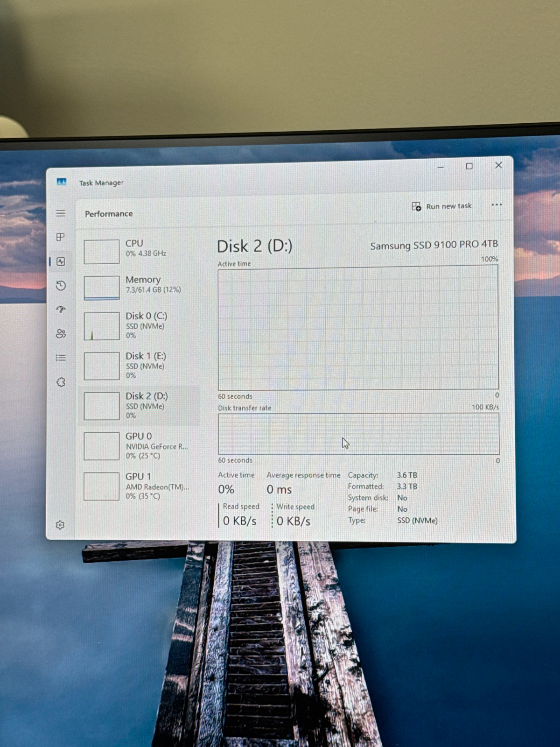Open the App history page icon
The image size is (560, 747).
click(61, 285)
